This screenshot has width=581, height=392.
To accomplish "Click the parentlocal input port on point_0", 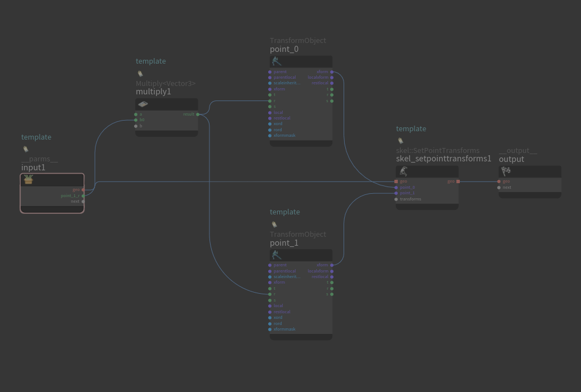I will (270, 78).
